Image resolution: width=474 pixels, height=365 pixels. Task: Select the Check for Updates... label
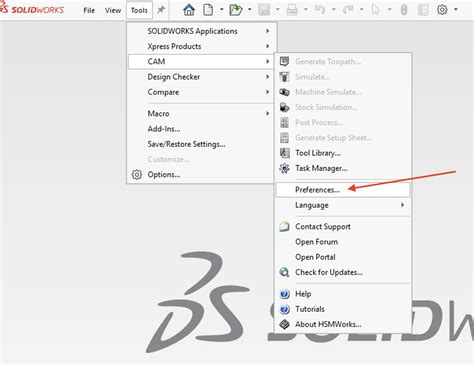pos(329,272)
